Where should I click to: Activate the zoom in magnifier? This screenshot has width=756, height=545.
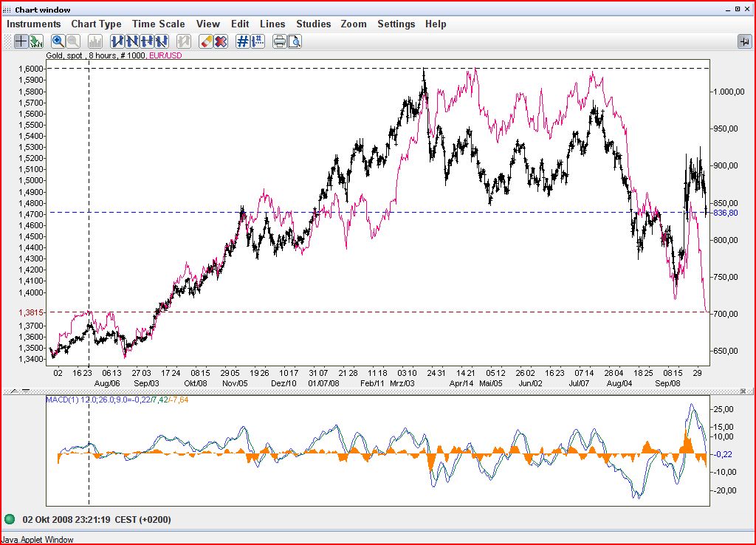[x=58, y=41]
